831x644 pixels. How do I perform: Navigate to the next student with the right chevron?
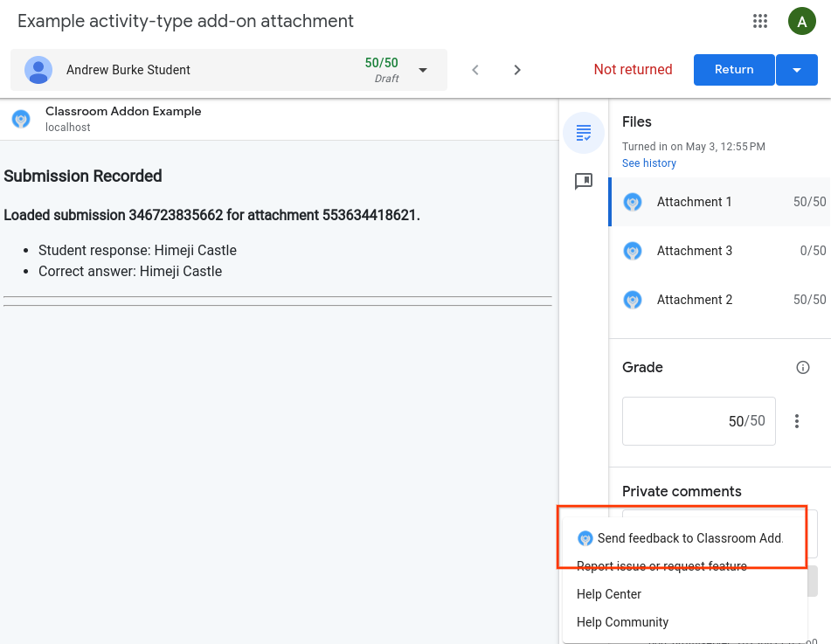click(517, 69)
